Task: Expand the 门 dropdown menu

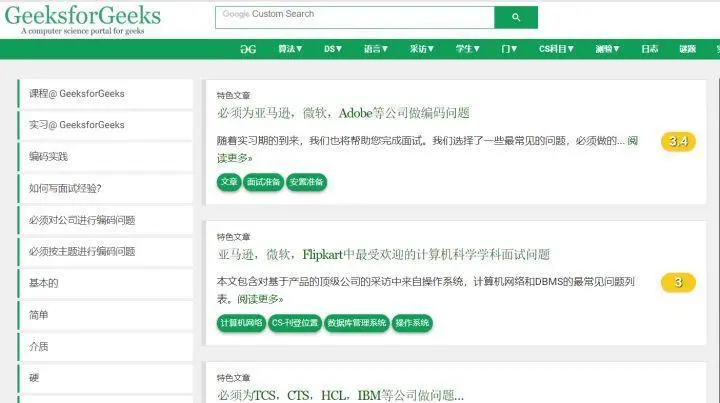Action: [x=509, y=49]
